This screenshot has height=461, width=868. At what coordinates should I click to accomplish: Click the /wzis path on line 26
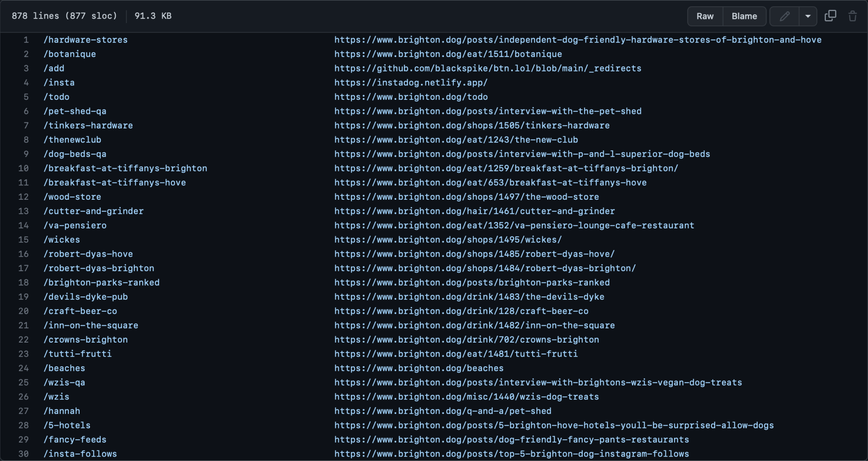pos(57,397)
